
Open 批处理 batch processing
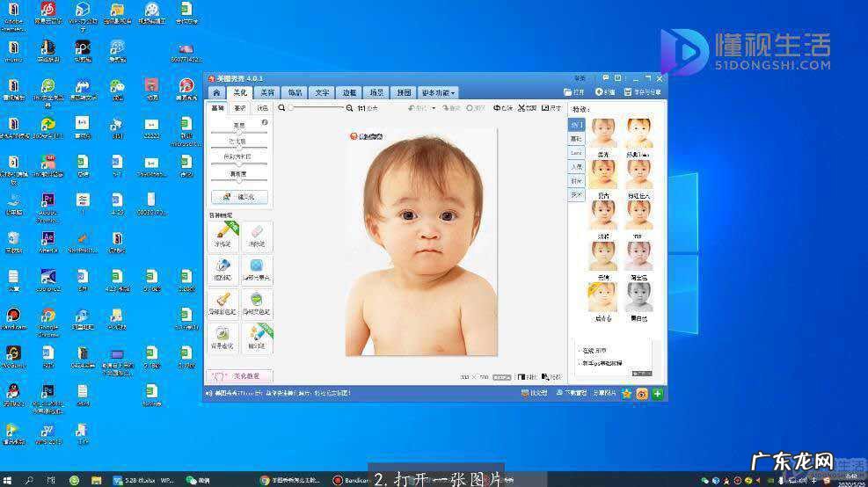[534, 394]
